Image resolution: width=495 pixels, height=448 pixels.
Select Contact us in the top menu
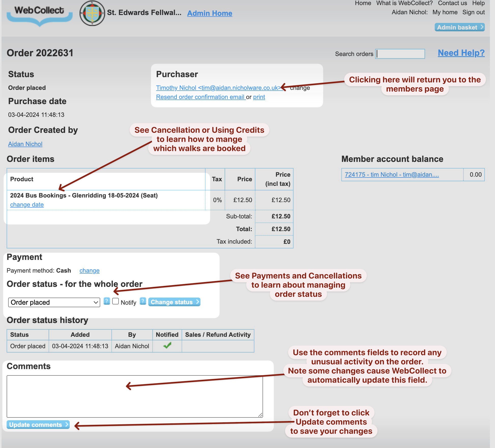coord(453,3)
